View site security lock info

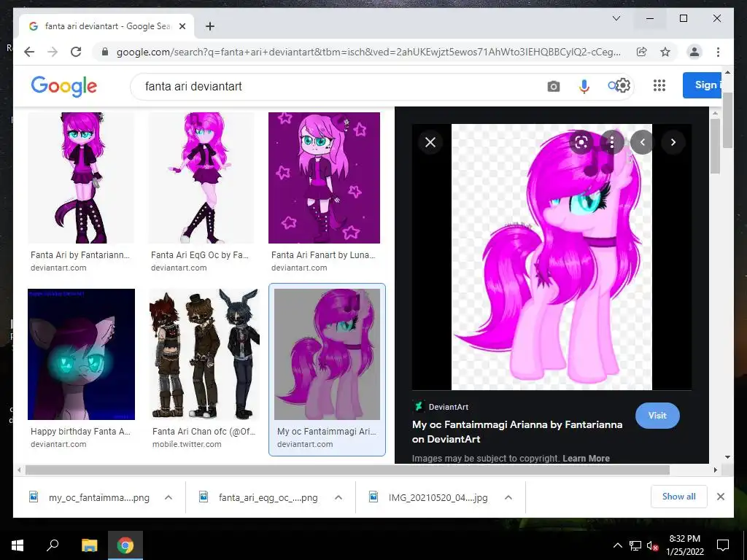coord(105,52)
